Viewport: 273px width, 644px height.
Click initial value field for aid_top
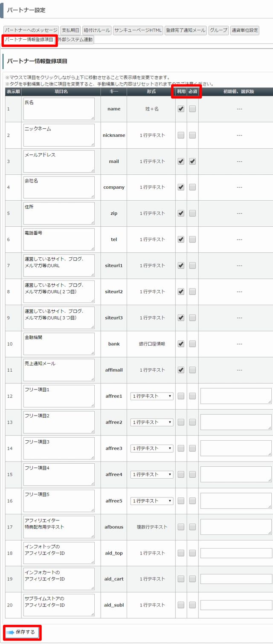pyautogui.click(x=236, y=553)
